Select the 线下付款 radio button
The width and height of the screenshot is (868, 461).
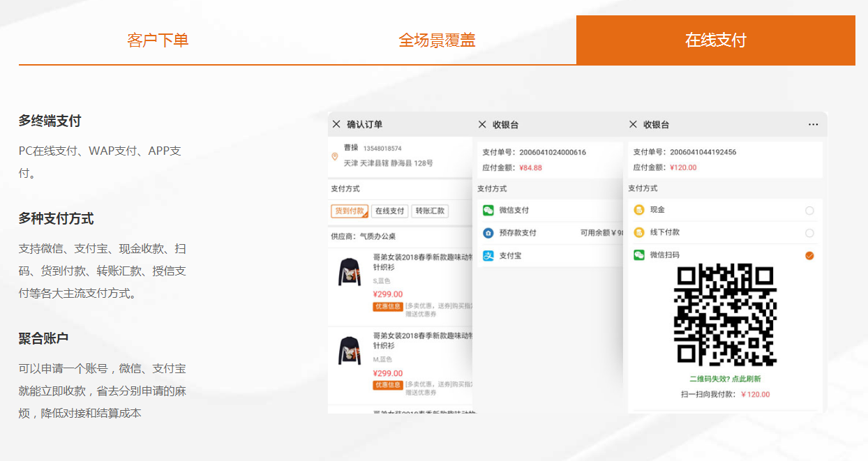[809, 233]
